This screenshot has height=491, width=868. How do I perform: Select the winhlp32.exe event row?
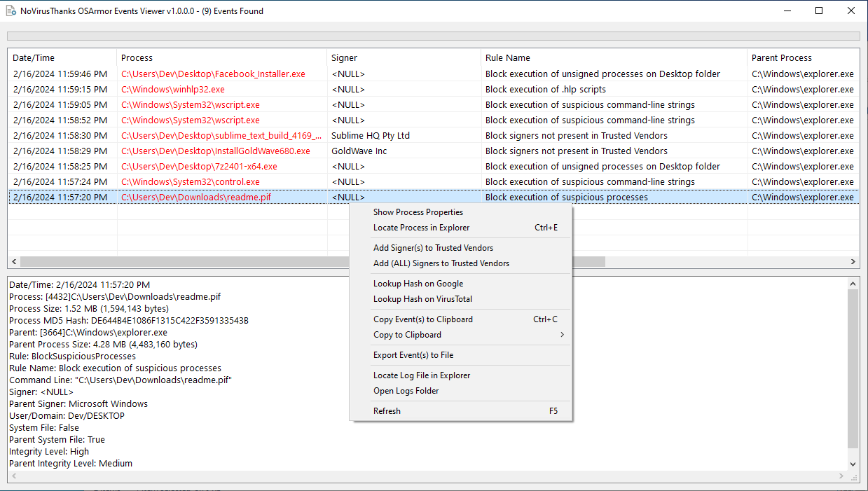434,89
